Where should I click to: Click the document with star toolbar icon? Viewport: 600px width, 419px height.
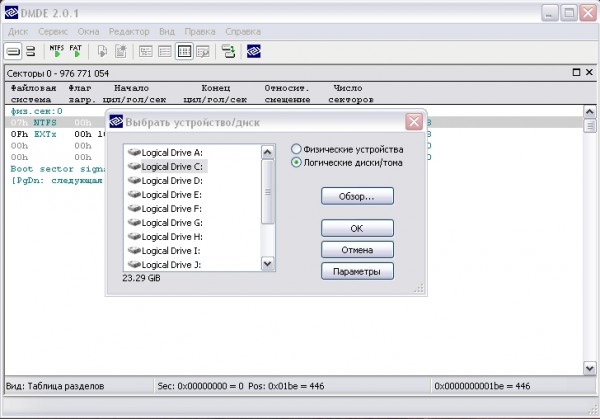(121, 51)
